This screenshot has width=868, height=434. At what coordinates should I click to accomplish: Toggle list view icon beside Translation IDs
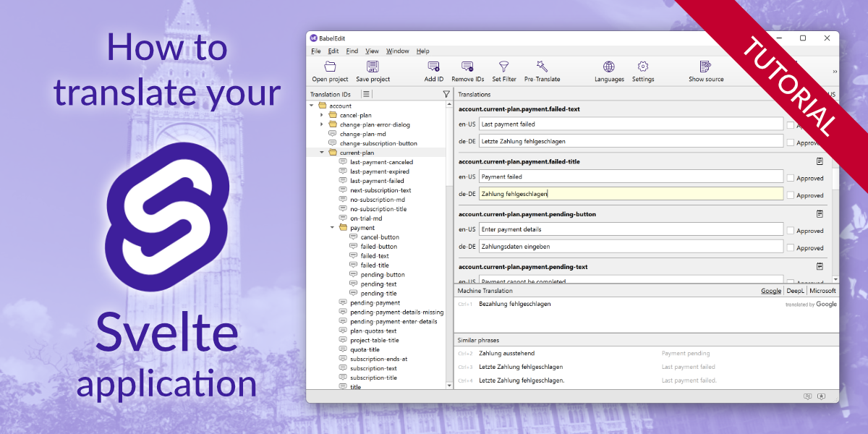click(x=366, y=94)
